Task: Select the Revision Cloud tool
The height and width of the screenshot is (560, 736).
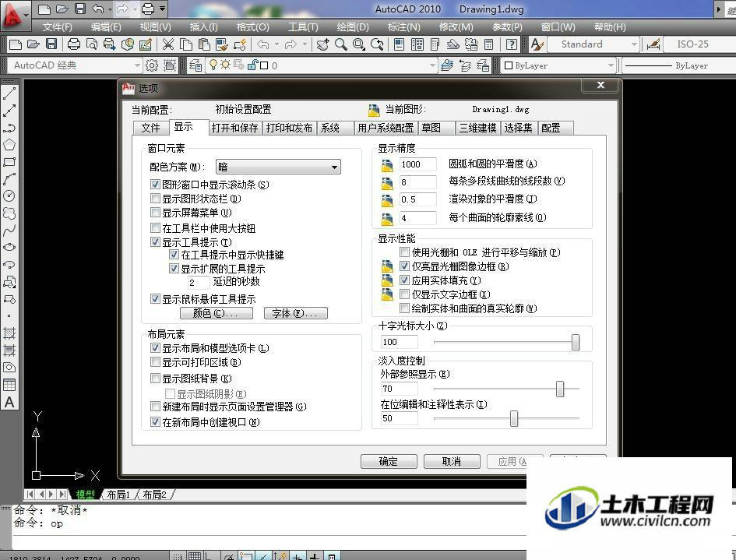Action: tap(9, 213)
